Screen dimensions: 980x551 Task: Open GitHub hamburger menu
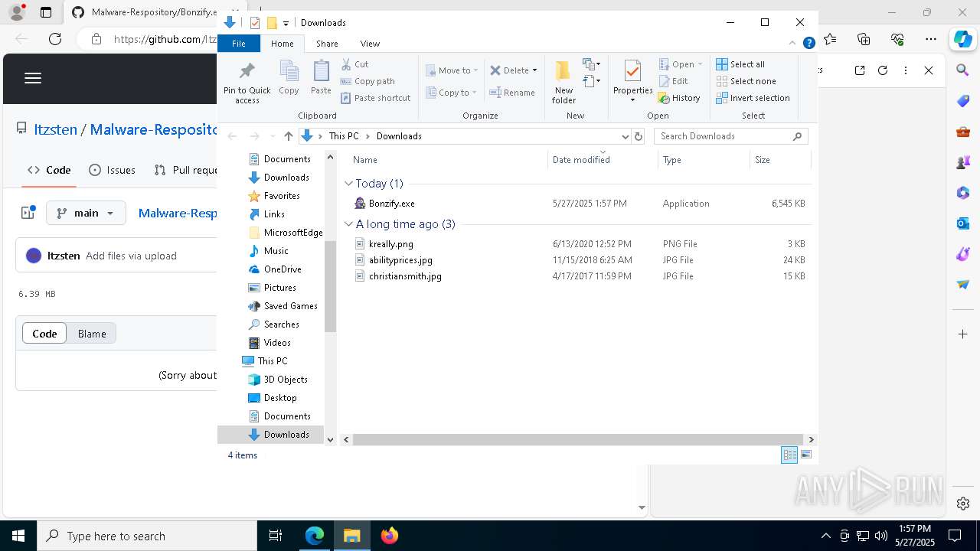(x=32, y=78)
